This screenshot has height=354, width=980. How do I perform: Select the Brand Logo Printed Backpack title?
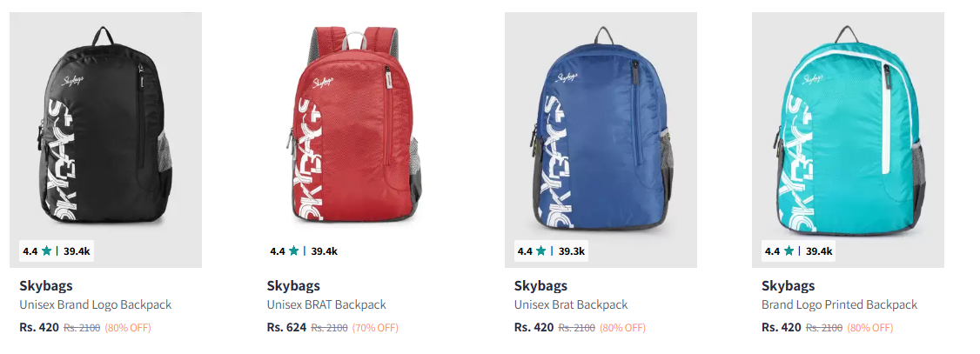(839, 305)
